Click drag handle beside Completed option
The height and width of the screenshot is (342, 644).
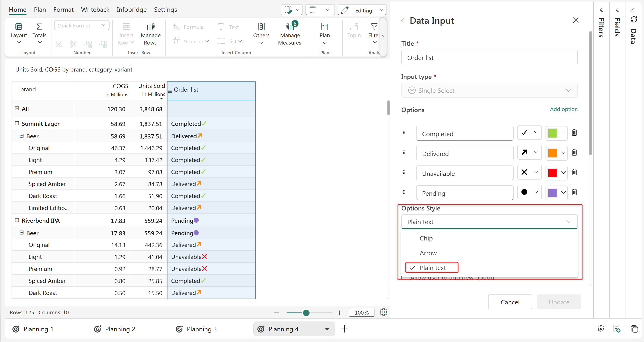[x=404, y=133]
